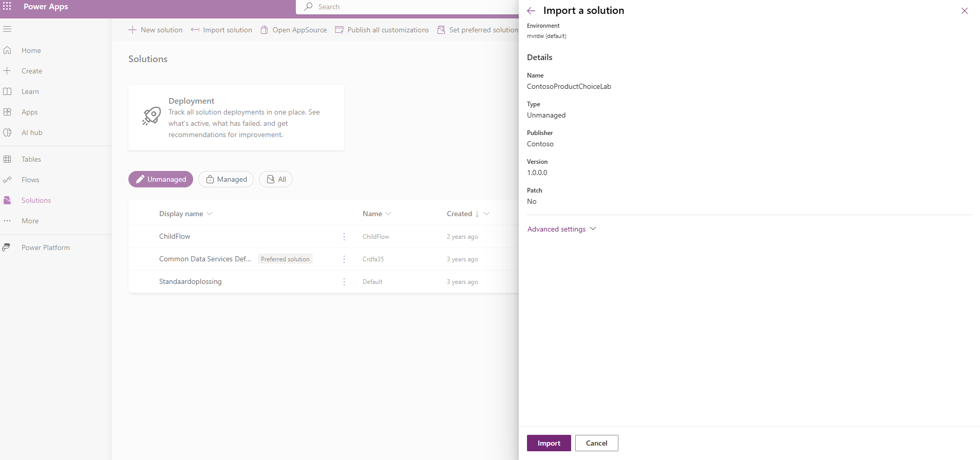Viewport: 980px width, 460px height.
Task: Click the Apps icon in the sidebar
Action: [x=7, y=112]
